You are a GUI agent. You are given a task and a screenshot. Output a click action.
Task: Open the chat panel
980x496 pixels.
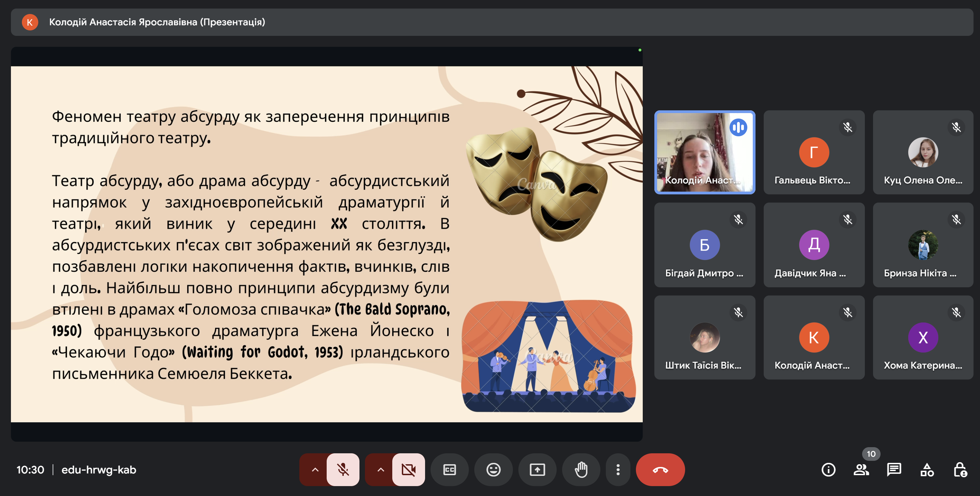coord(894,470)
